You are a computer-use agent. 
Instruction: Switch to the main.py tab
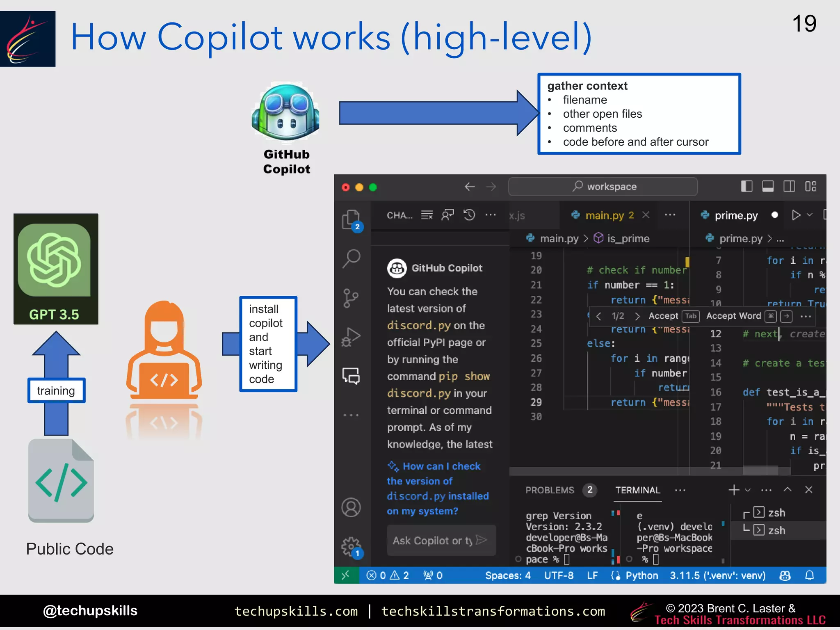point(604,215)
